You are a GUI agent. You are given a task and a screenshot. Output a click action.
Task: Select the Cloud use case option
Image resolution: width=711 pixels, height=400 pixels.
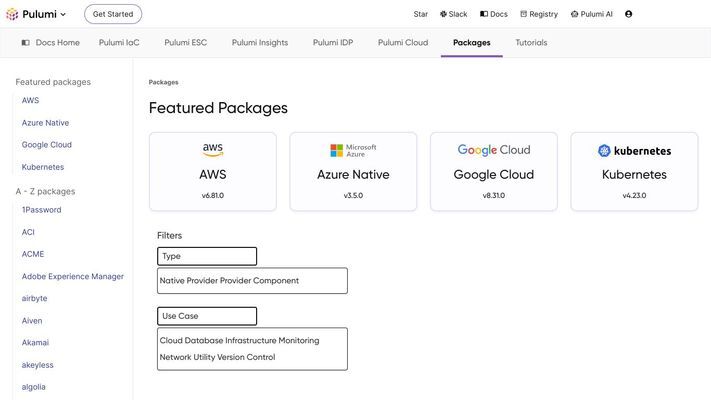pos(171,341)
